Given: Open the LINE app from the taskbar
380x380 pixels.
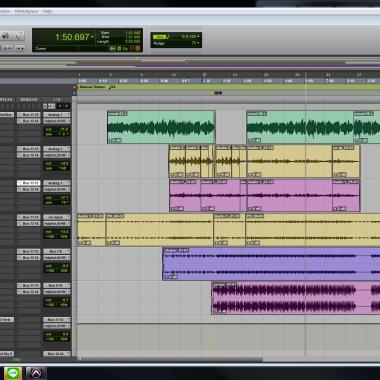Looking at the screenshot, I should [x=13, y=373].
